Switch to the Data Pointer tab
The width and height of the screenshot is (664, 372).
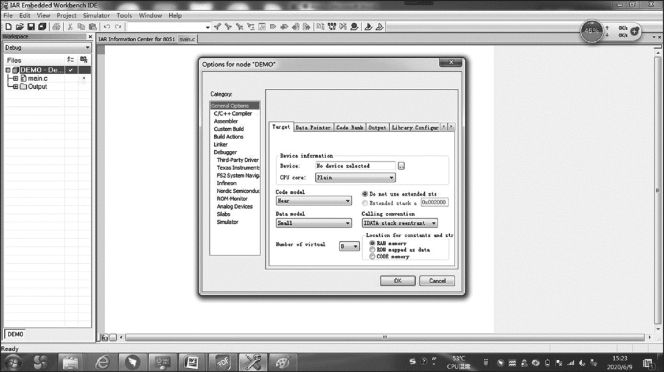pyautogui.click(x=313, y=128)
